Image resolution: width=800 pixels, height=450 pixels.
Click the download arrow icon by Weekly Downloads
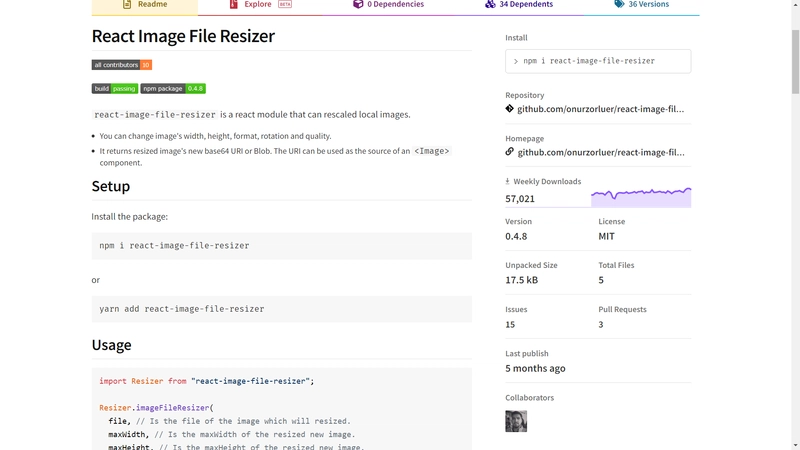(507, 181)
